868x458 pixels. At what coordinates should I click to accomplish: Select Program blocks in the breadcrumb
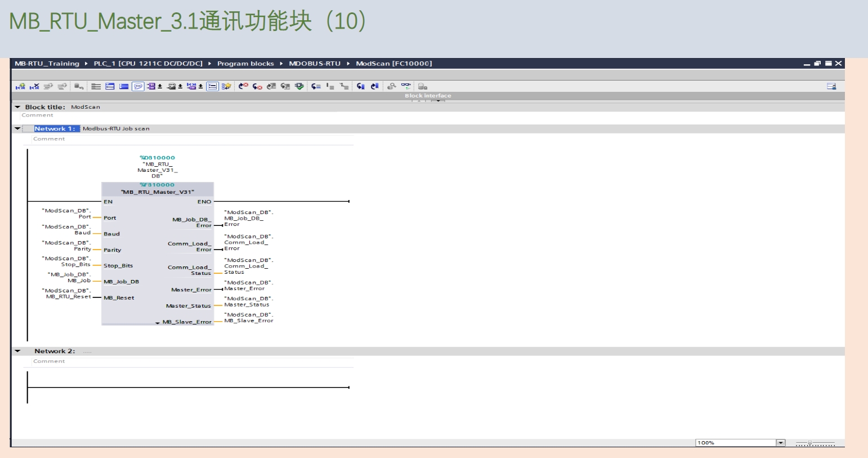pos(245,64)
